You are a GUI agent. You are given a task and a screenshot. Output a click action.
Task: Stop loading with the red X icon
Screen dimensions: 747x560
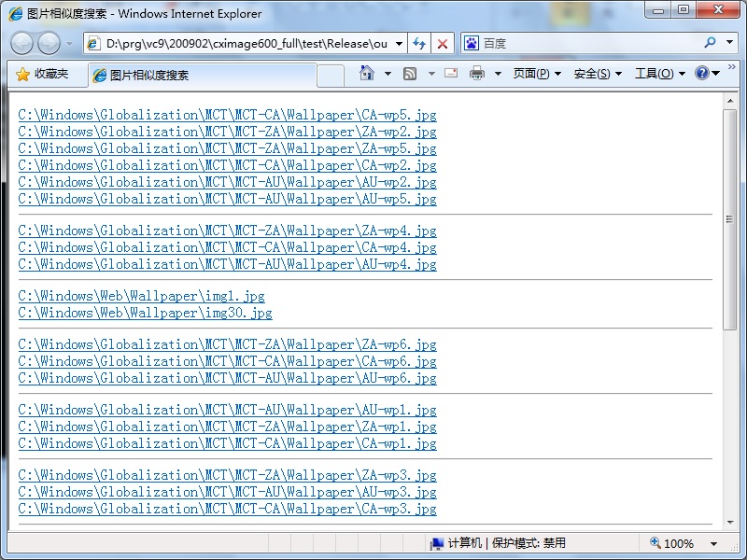tap(442, 44)
